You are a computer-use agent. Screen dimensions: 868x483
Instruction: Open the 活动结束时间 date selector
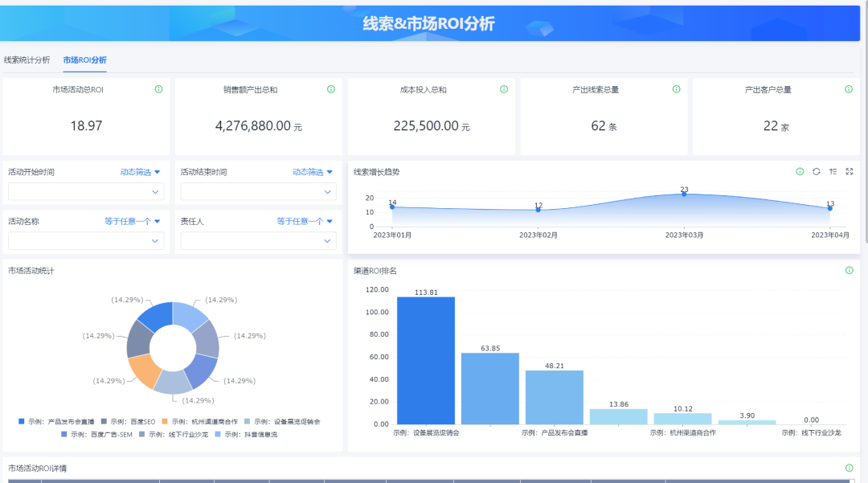click(256, 192)
